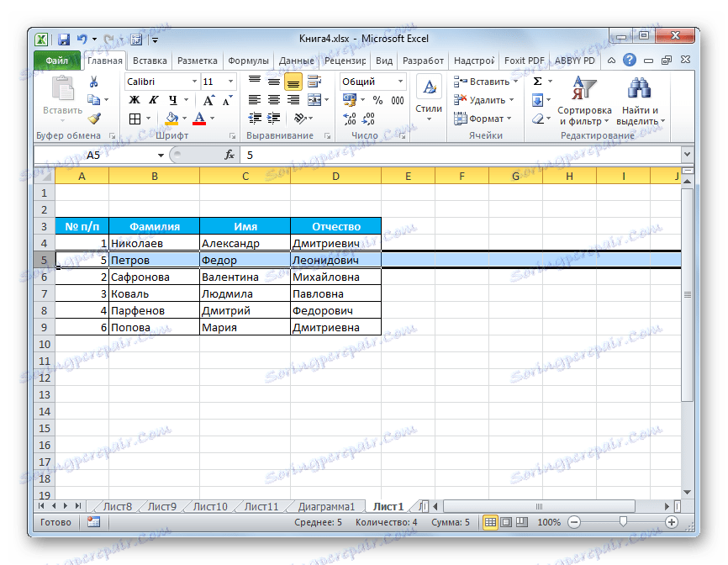728x565 pixels.
Task: Minimize the ribbon with the caret
Action: 611,61
